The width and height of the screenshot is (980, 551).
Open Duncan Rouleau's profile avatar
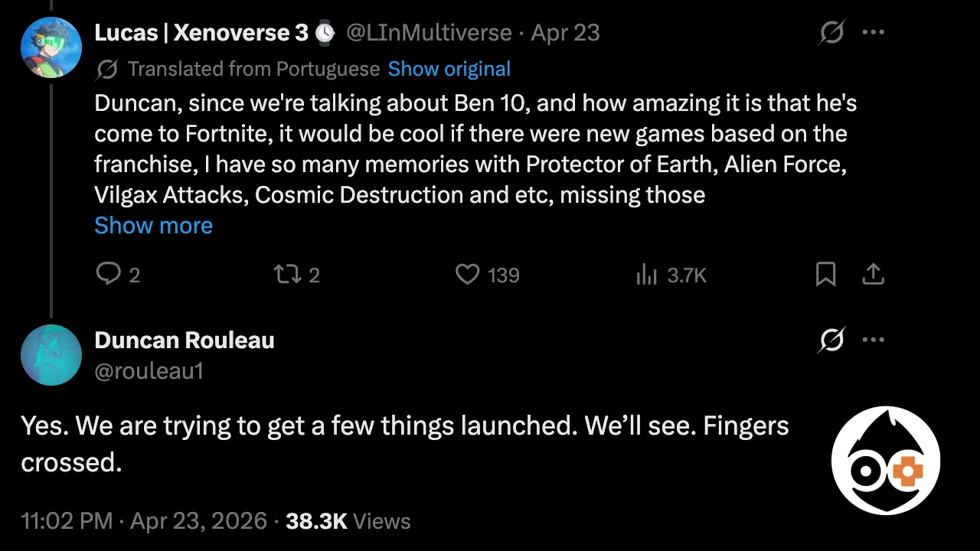[x=51, y=355]
